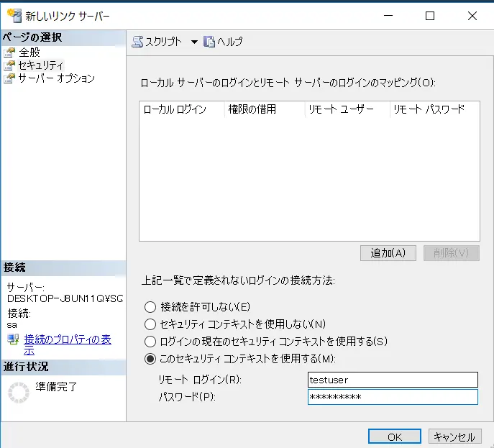Click the キャンセル button
The height and width of the screenshot is (448, 494).
click(455, 437)
